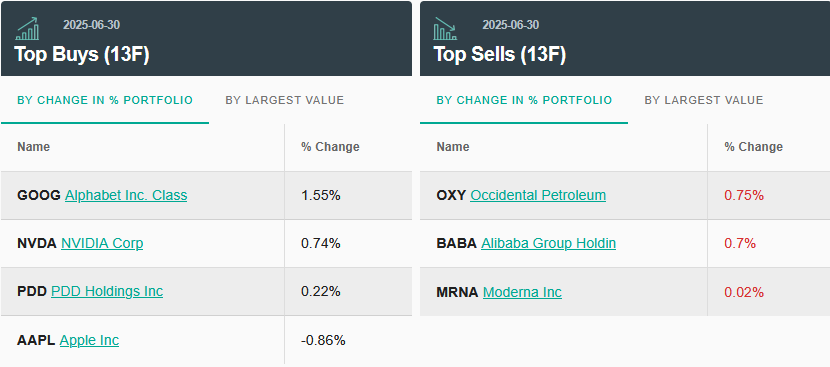
Task: Click the Name column header in Top Sells
Action: click(x=453, y=147)
